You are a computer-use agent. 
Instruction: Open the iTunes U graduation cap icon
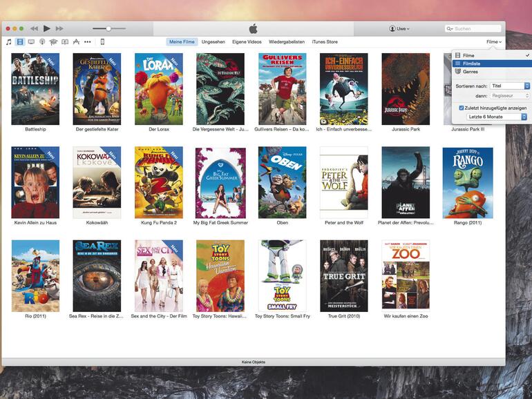(53, 41)
